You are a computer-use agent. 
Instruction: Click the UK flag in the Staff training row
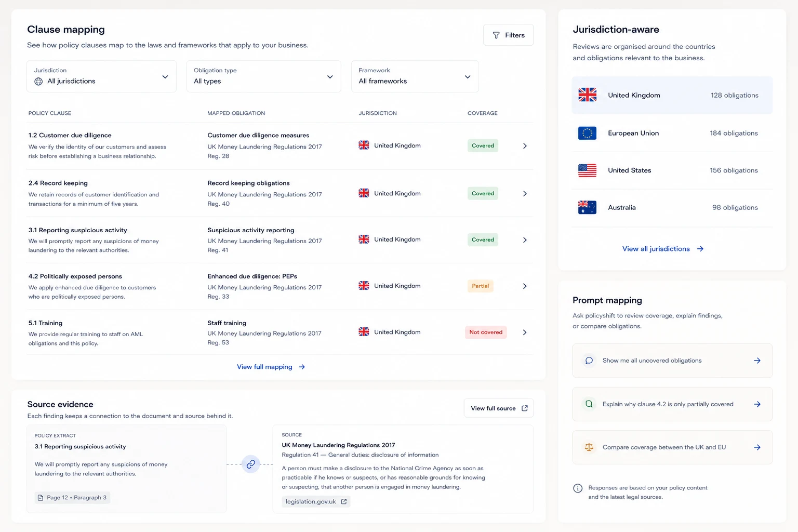point(364,332)
